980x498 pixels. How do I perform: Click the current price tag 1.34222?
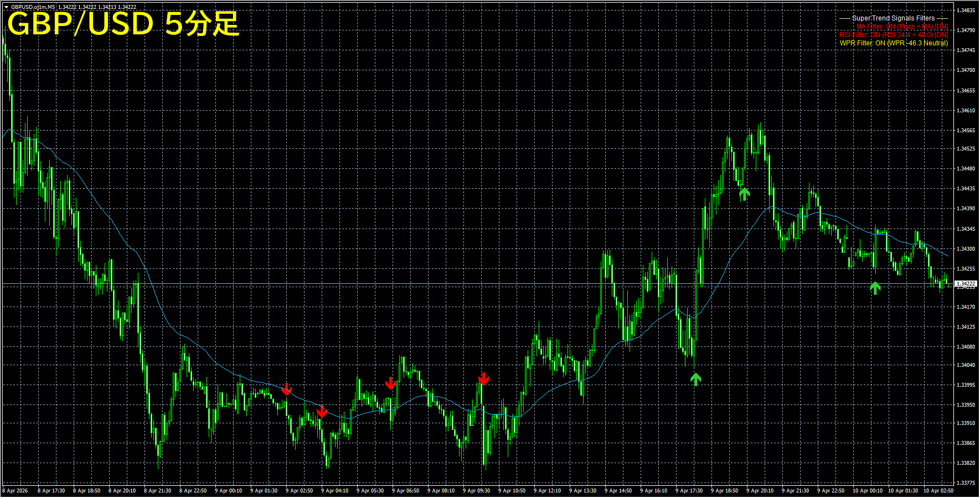[966, 284]
